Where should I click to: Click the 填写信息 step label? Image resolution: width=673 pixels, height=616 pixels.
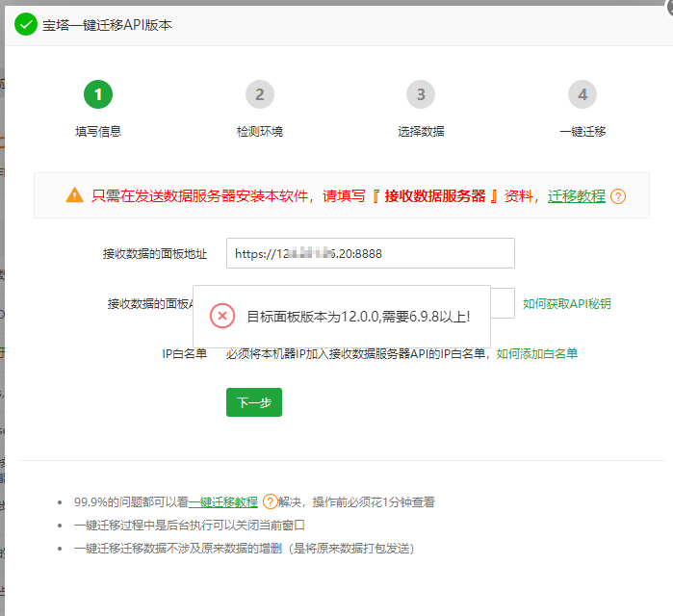coord(98,131)
